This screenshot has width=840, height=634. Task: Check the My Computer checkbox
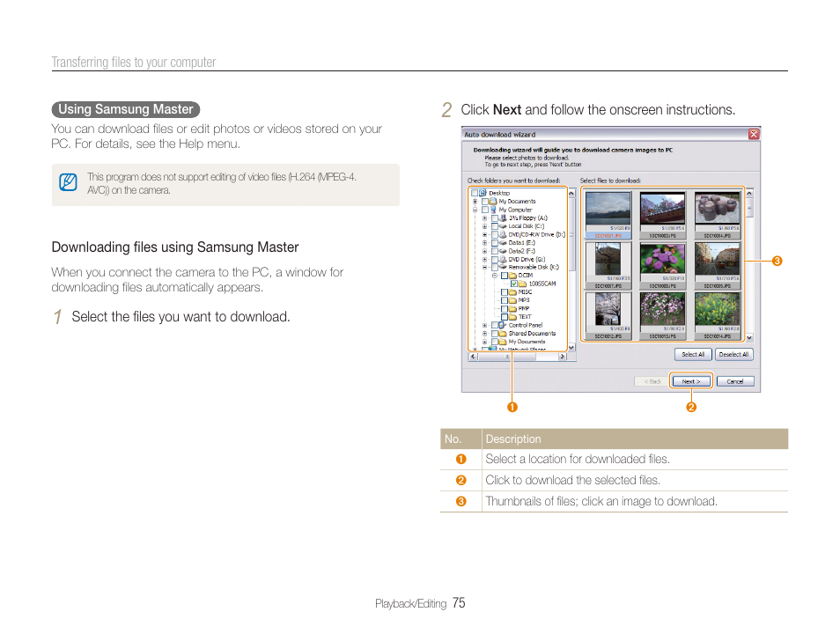(x=485, y=210)
